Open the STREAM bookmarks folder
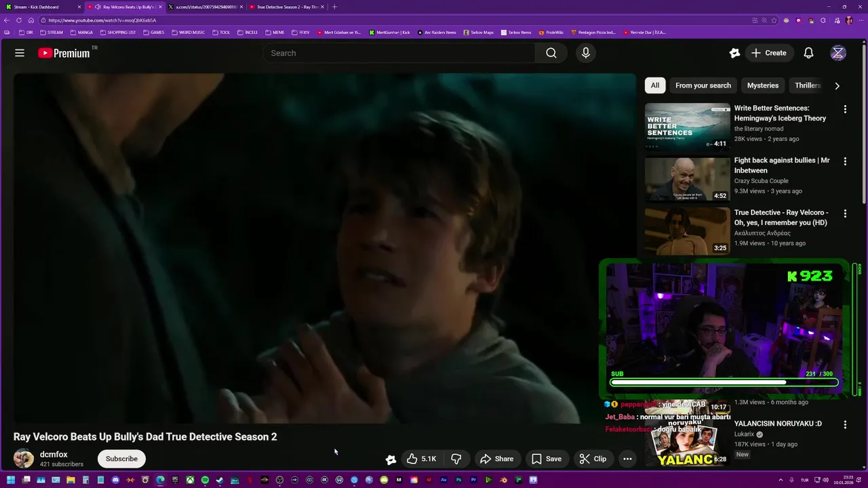 pos(52,32)
